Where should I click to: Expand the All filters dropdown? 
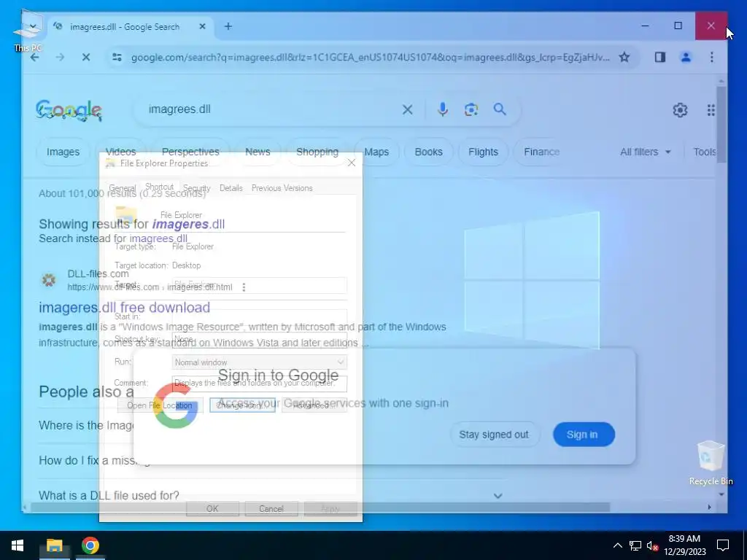point(645,152)
